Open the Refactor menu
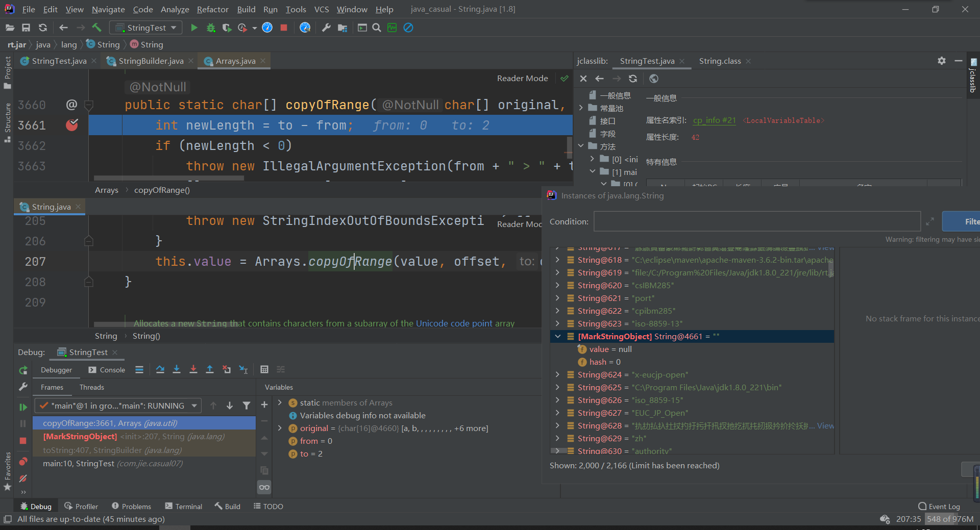Screen dimensions: 980x530 click(x=212, y=9)
